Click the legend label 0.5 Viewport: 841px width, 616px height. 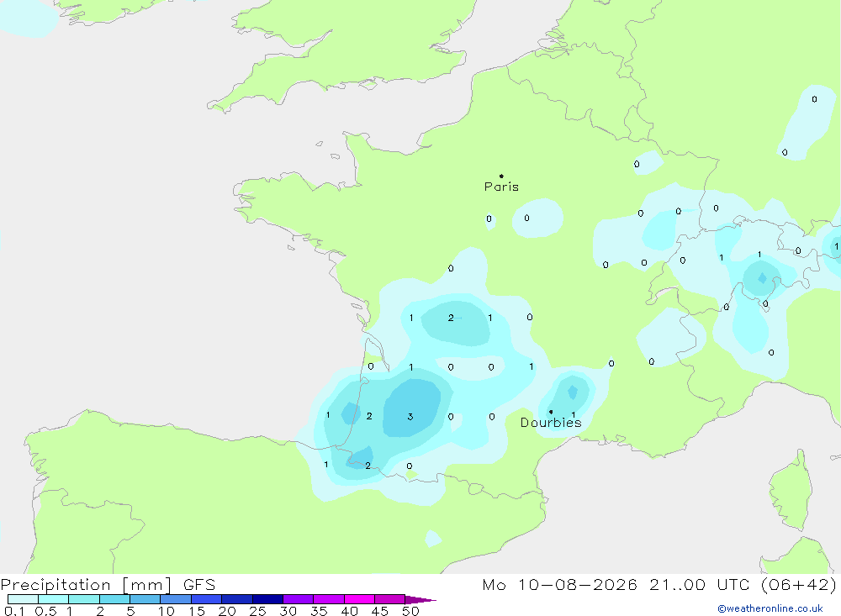coord(45,611)
